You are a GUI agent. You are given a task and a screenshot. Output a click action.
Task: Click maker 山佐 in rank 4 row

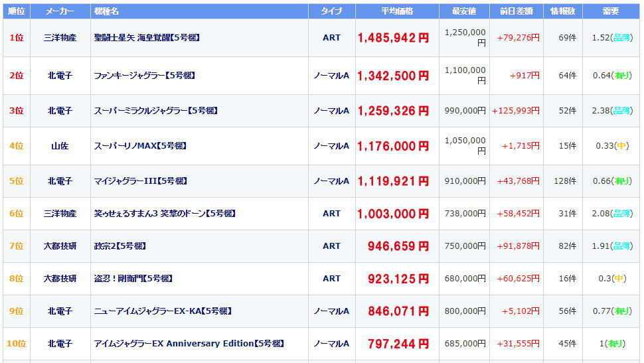tap(60, 146)
